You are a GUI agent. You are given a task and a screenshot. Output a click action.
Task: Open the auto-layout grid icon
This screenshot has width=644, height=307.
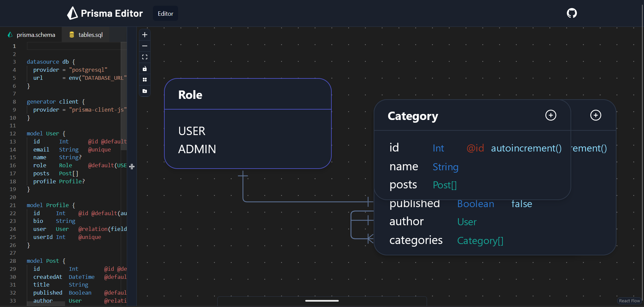tap(145, 80)
